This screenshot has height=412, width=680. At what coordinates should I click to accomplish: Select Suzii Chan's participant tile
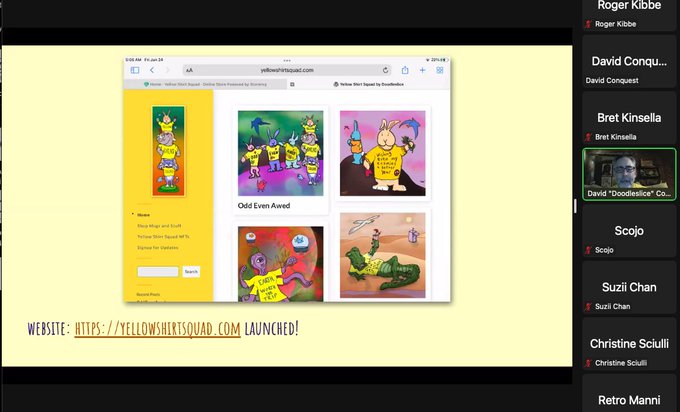[x=629, y=288]
